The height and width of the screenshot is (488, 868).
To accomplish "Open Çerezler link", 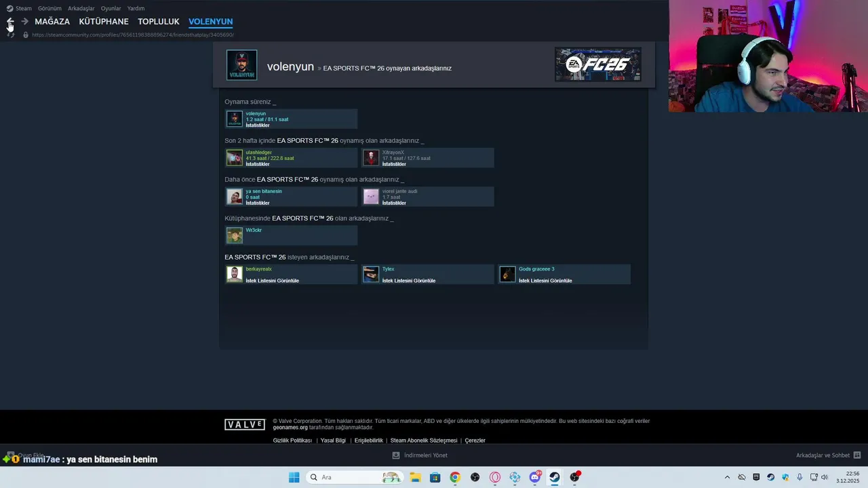I will pyautogui.click(x=475, y=441).
